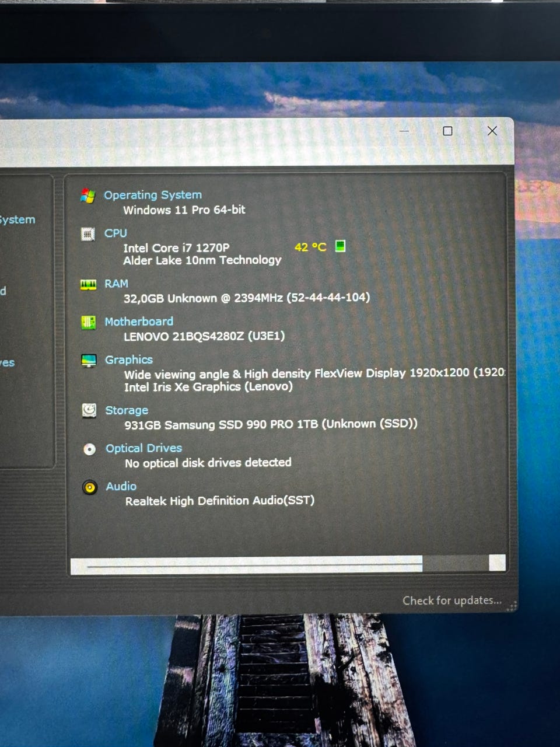Screen dimensions: 560x747
Task: Select the Intel Core i7 1270P text
Action: click(x=176, y=247)
